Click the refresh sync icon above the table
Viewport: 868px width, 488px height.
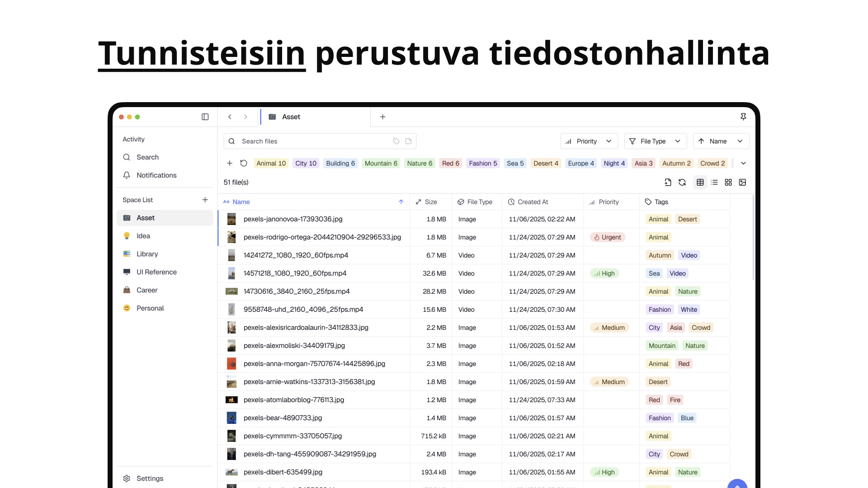(682, 183)
